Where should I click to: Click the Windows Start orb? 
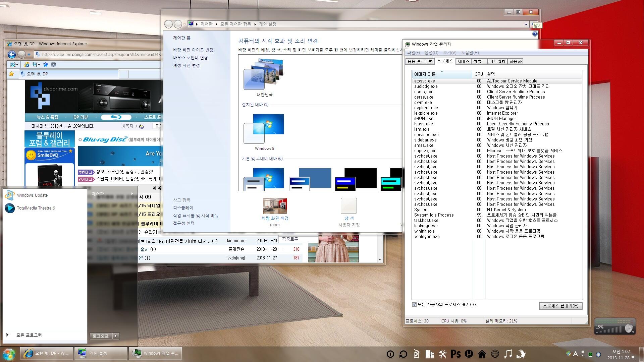[9, 354]
